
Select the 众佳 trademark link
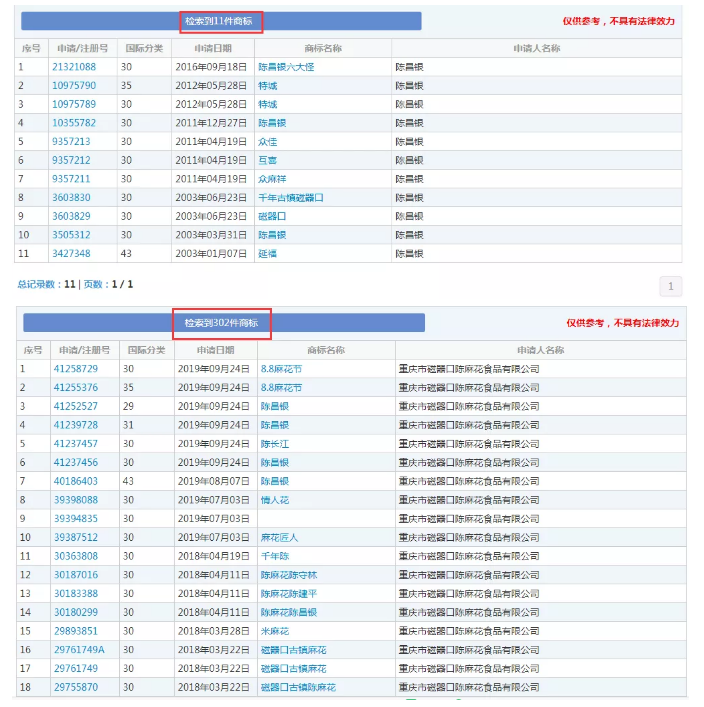pos(267,142)
